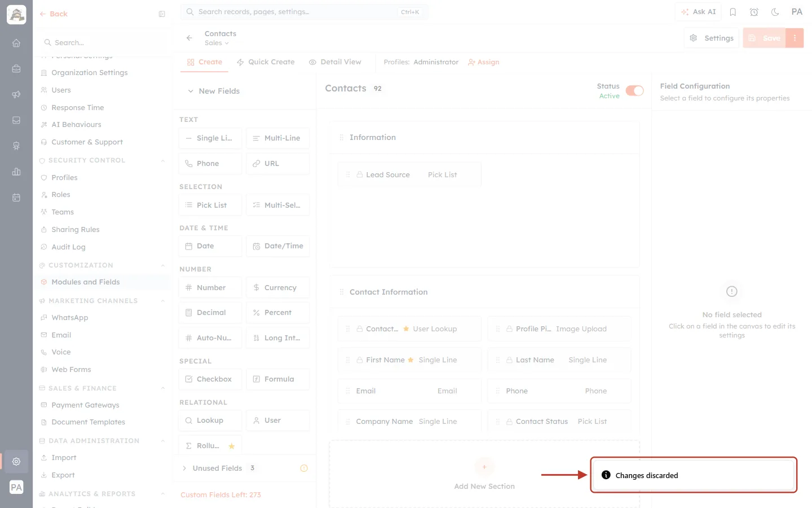This screenshot has height=508, width=812.
Task: Select the Quick Create tab
Action: click(x=266, y=62)
